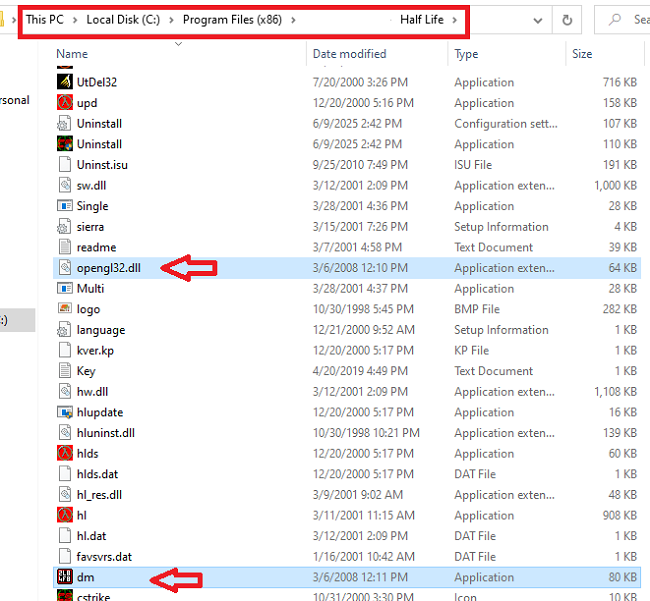
Task: Click the ISU File type of Uninst.isu
Action: [473, 165]
